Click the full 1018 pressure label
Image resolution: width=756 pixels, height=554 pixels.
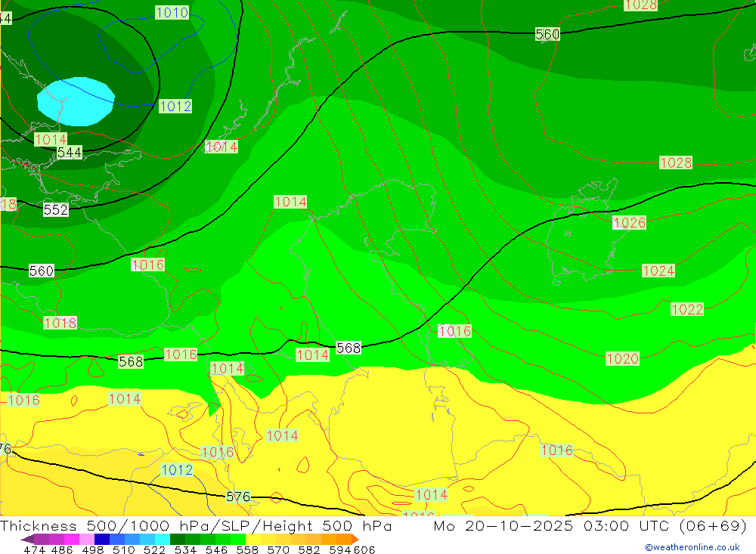click(60, 323)
